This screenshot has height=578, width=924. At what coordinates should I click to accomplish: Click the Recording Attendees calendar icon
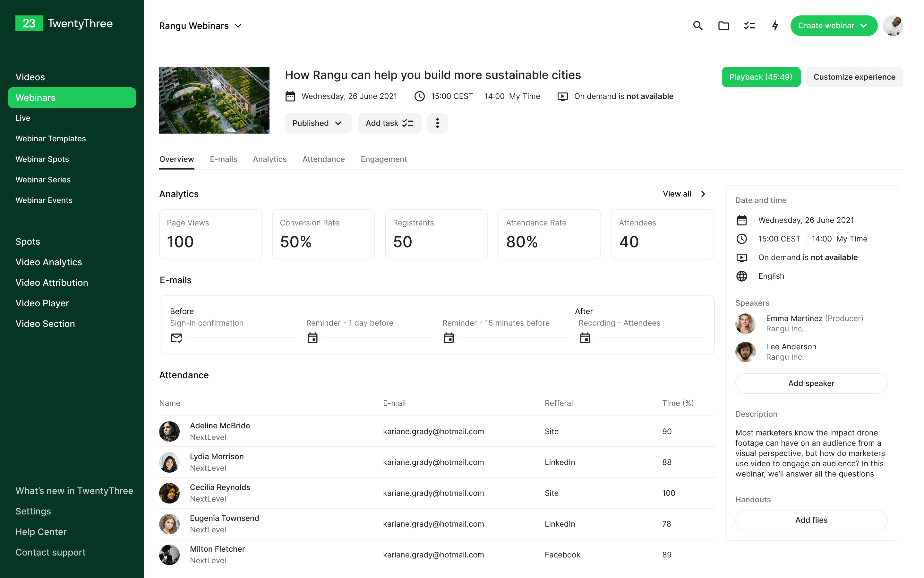[585, 338]
